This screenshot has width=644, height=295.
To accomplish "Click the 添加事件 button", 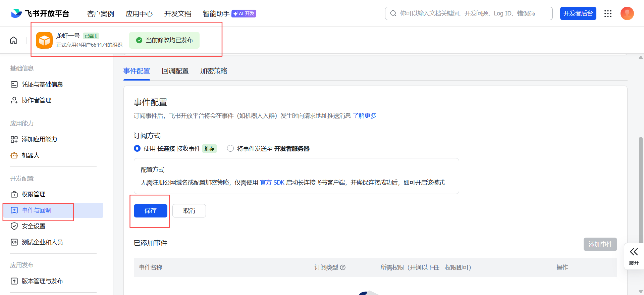I will (600, 244).
